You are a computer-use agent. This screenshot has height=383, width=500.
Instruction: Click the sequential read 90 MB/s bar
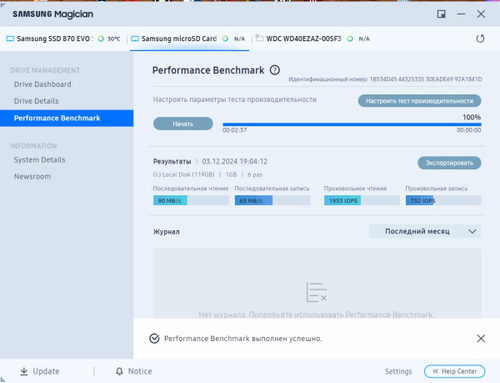click(191, 200)
